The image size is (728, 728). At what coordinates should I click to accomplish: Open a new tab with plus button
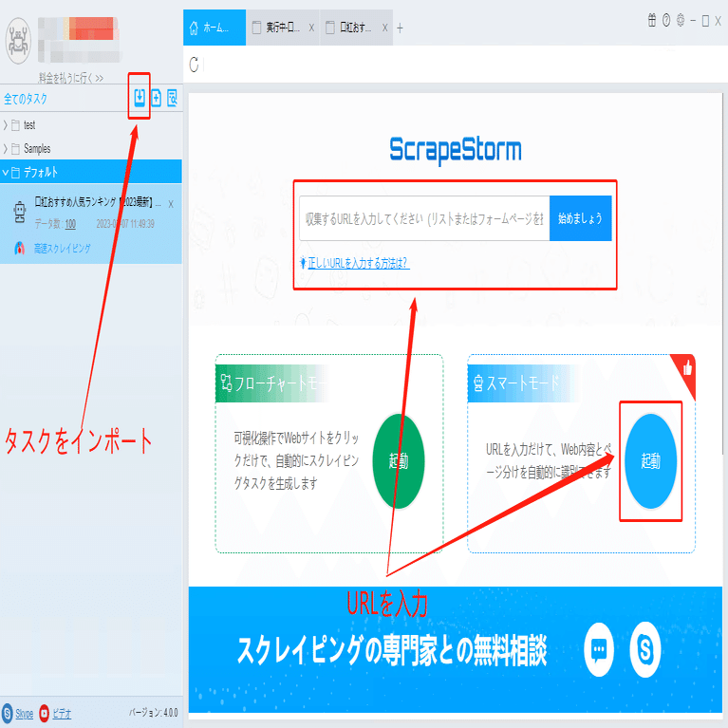tap(400, 28)
